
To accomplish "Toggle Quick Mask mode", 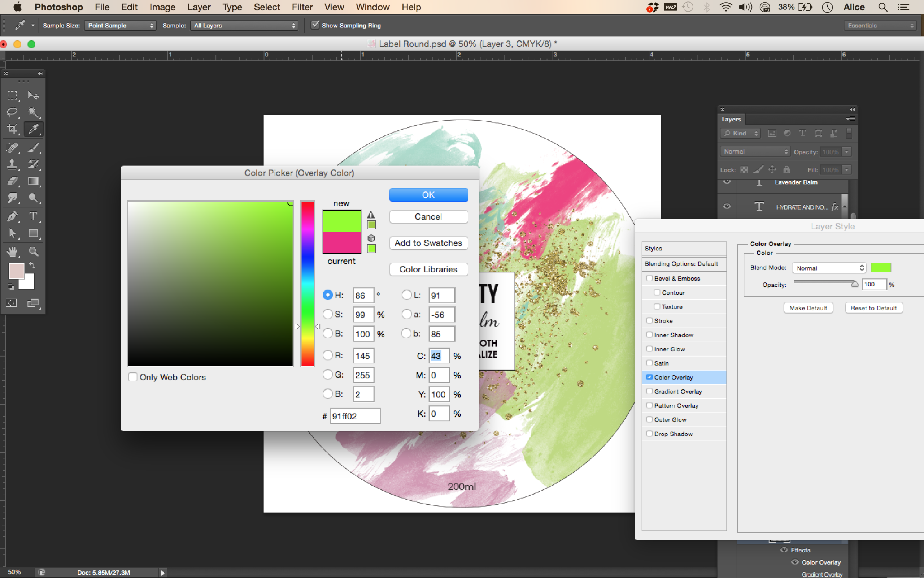I will click(x=12, y=303).
